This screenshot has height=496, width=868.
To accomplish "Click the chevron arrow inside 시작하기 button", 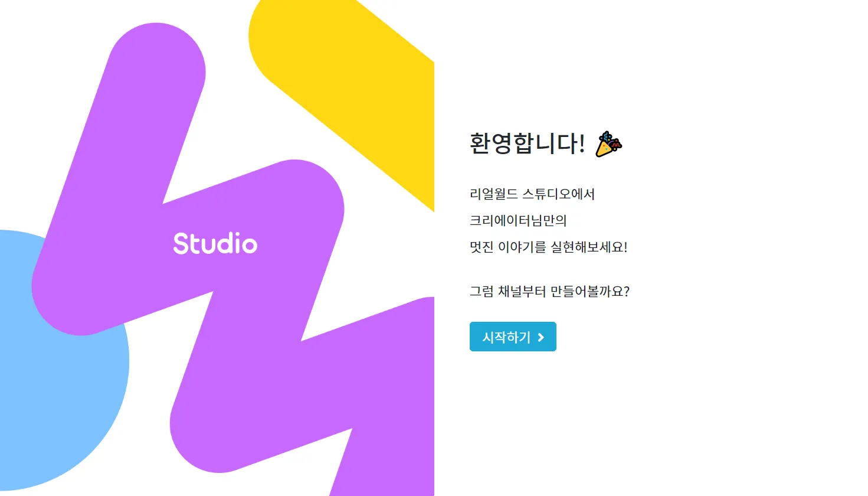I will click(x=541, y=337).
